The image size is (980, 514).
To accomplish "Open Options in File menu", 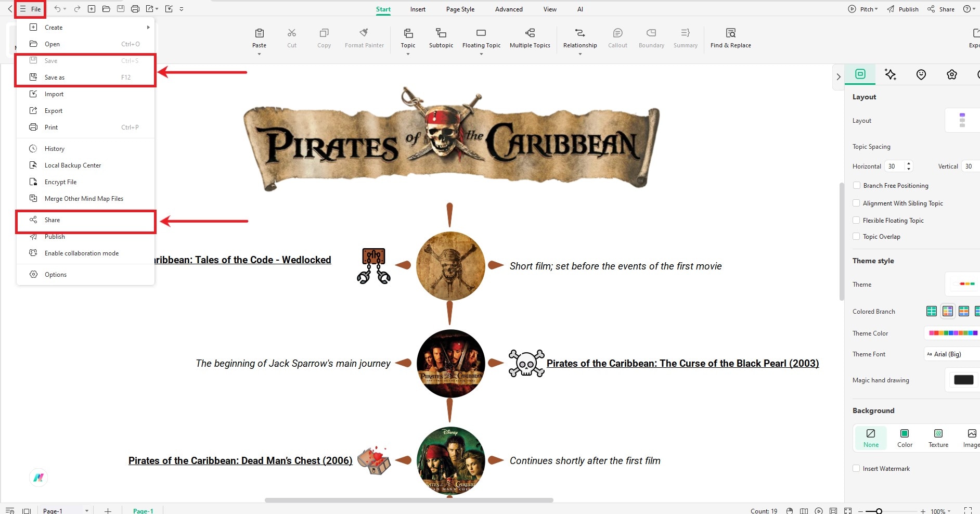I will tap(85, 274).
